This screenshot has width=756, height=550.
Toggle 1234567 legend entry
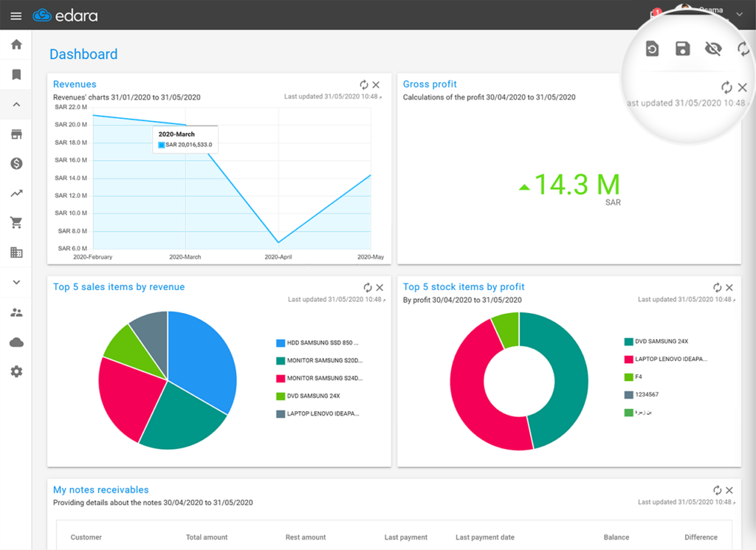pos(642,394)
